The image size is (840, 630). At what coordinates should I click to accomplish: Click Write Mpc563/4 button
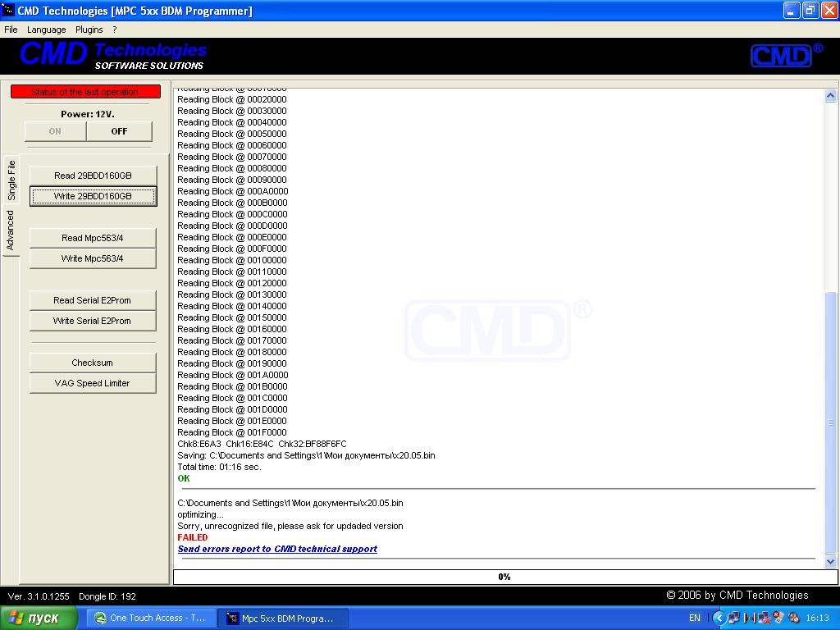coord(93,258)
